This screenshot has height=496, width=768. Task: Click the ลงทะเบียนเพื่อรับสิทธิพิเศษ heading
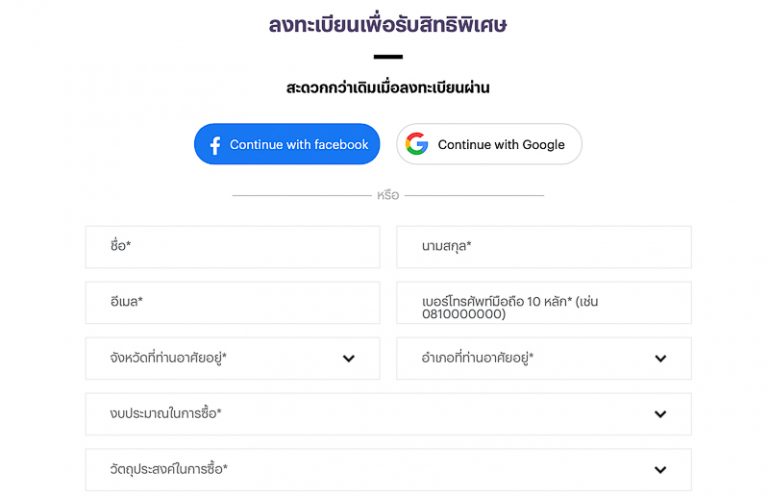tap(388, 24)
